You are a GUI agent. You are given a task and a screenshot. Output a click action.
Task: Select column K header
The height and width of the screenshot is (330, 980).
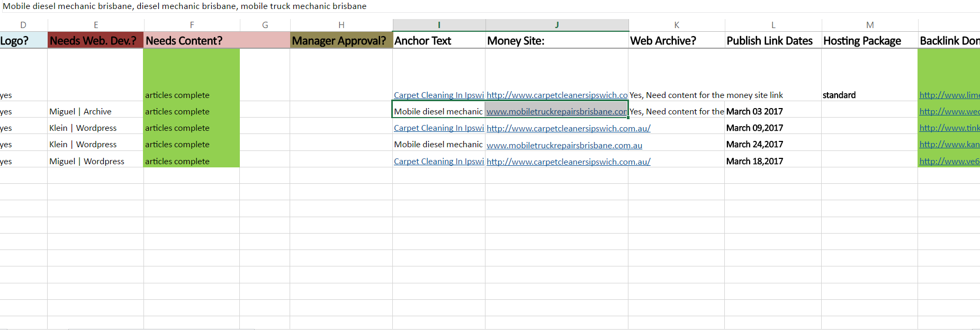(x=676, y=25)
